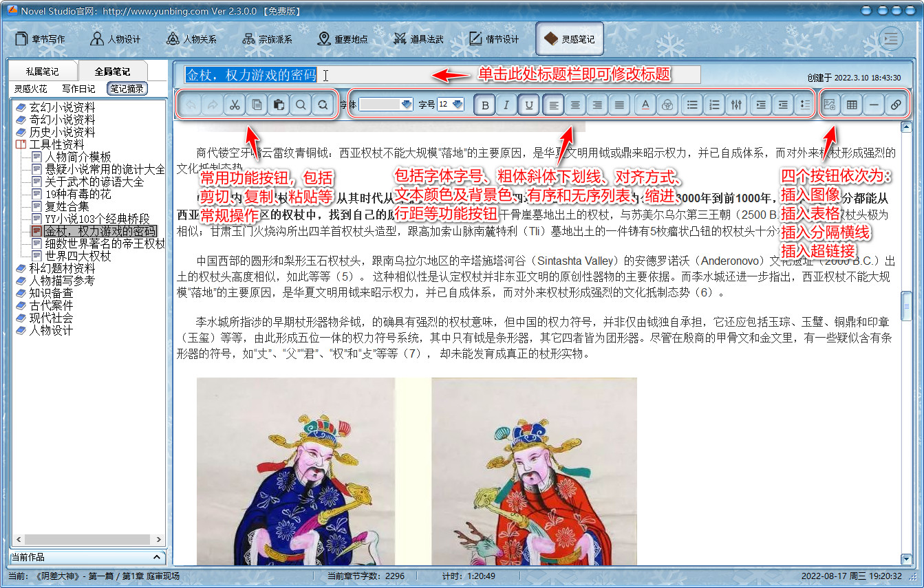Open the 字体 font dropdown
924x588 pixels.
pyautogui.click(x=406, y=105)
